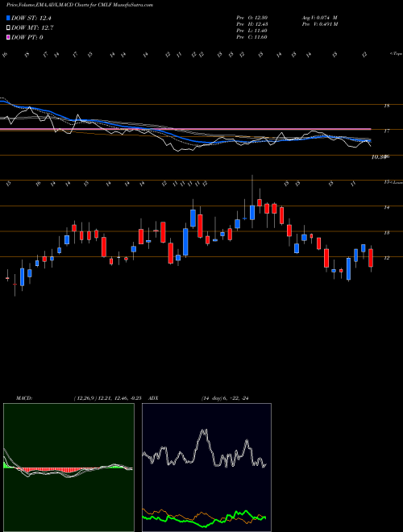Click the 'Pre C: 11.60' close value

(251, 37)
